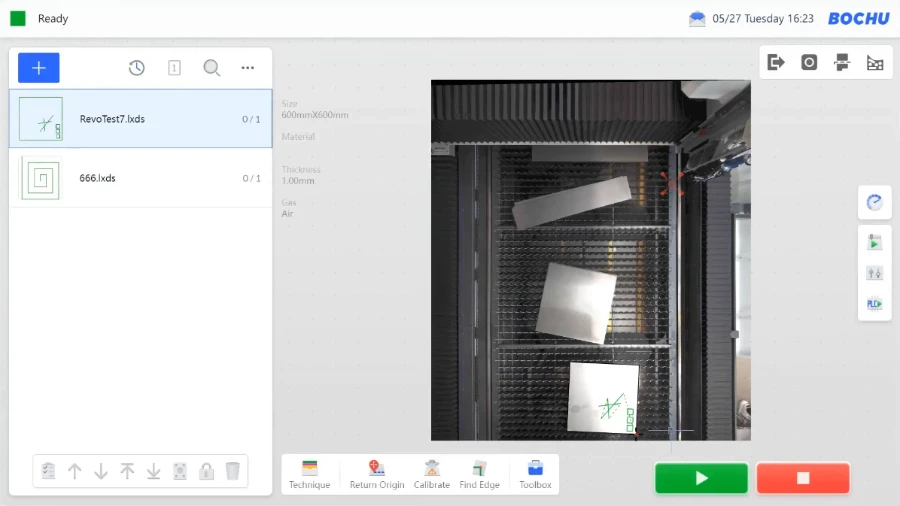Image resolution: width=900 pixels, height=506 pixels.
Task: Click the Size 600mmX600mm text
Action: click(315, 109)
